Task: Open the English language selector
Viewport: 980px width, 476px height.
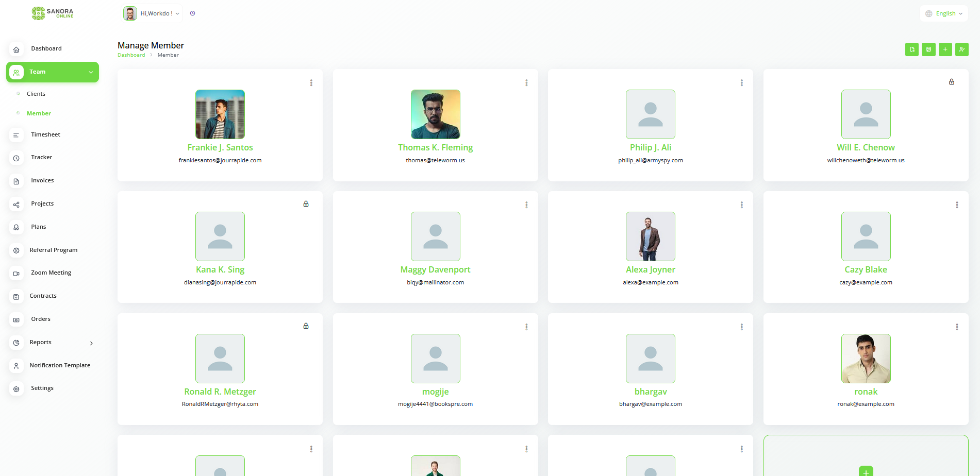Action: pos(944,13)
